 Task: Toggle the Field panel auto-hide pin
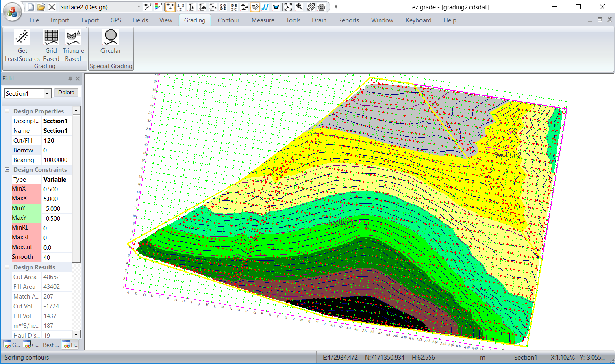[x=70, y=78]
